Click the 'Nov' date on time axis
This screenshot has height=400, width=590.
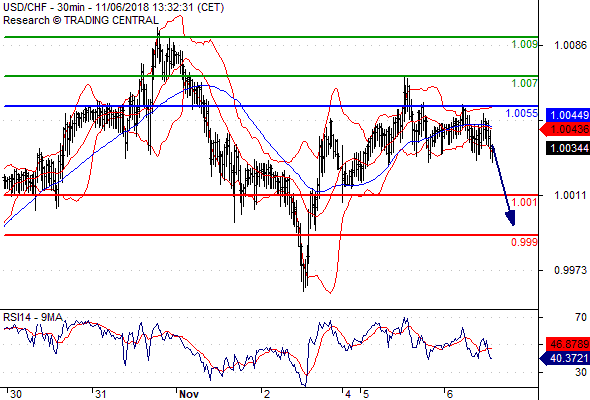coord(189,394)
